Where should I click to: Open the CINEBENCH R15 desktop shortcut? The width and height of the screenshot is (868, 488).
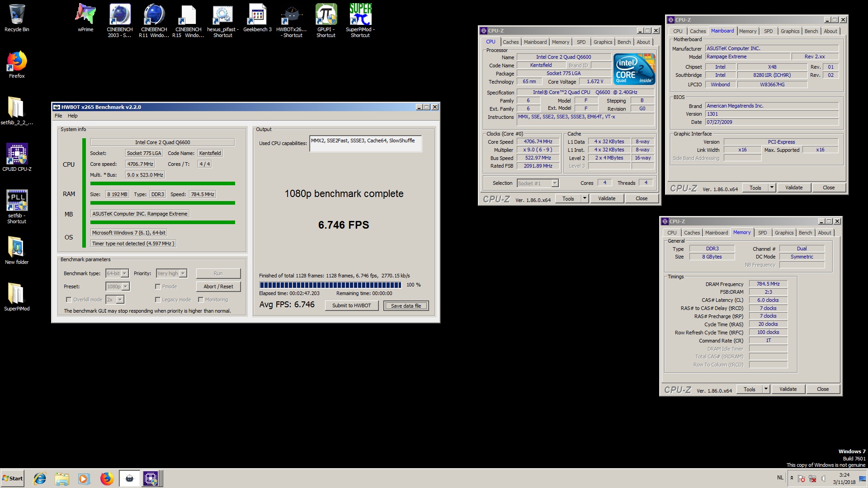coord(189,20)
